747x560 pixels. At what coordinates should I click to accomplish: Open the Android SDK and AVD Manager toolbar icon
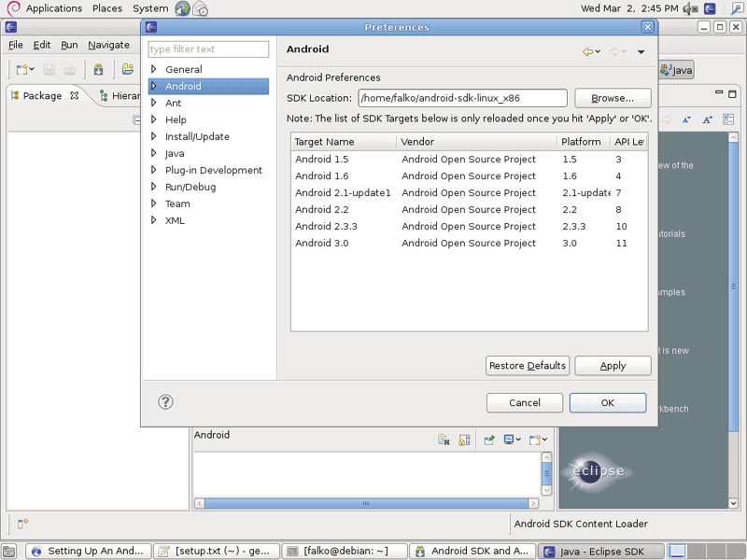click(100, 69)
